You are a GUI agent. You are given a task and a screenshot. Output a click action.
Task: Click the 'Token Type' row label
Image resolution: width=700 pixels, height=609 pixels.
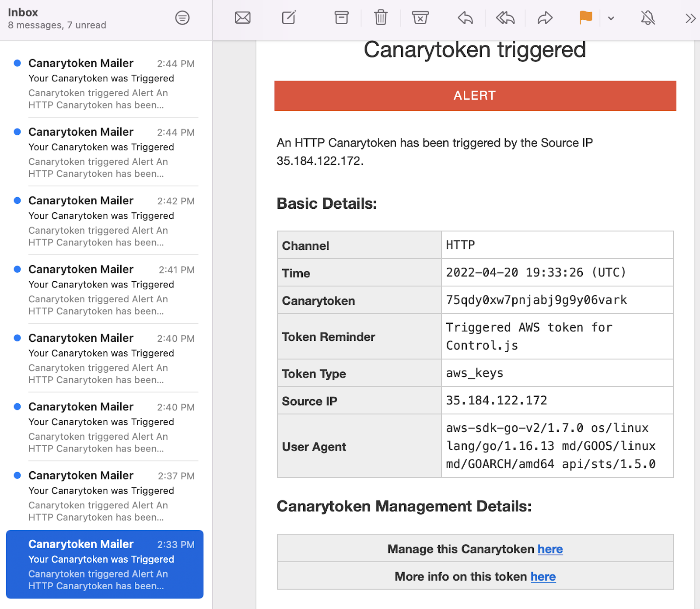pos(314,374)
